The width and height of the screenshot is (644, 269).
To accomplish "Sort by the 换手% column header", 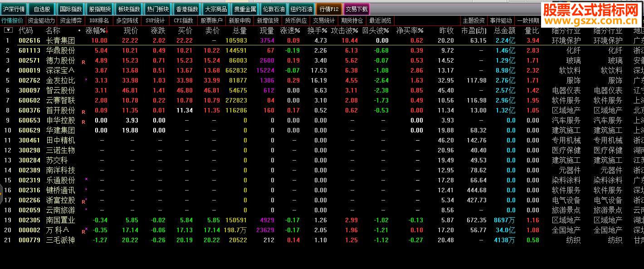I will click(317, 30).
